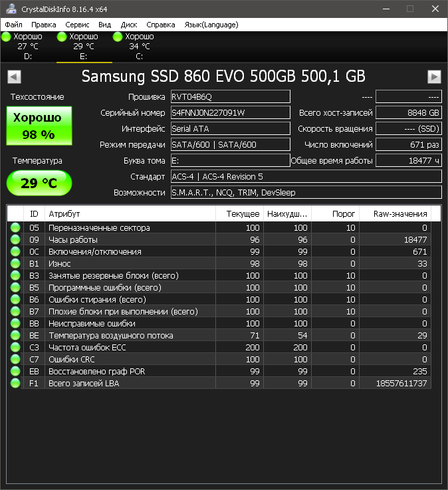
Task: Click the Стандарт ACS-4 field
Action: (x=306, y=176)
